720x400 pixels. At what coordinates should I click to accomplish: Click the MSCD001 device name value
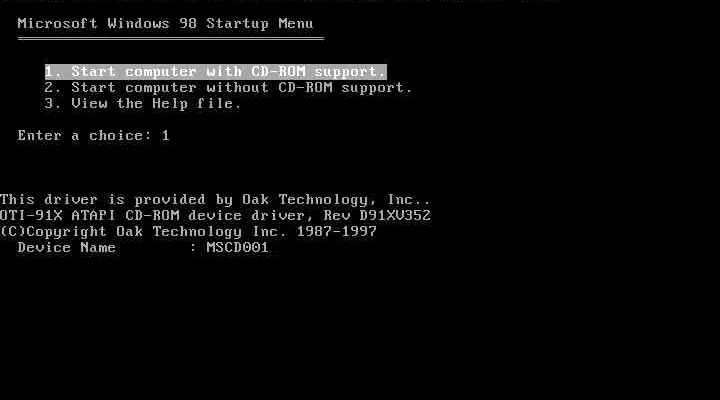tap(237, 248)
